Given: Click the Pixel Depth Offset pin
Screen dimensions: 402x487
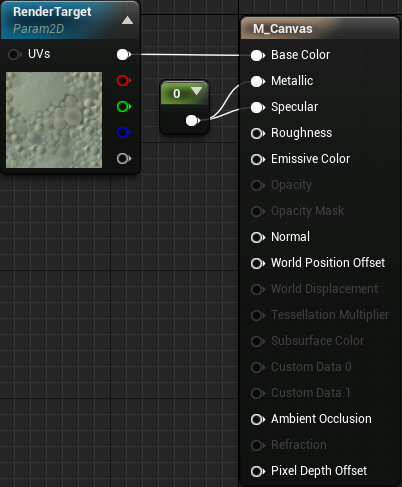Looking at the screenshot, I should [258, 471].
